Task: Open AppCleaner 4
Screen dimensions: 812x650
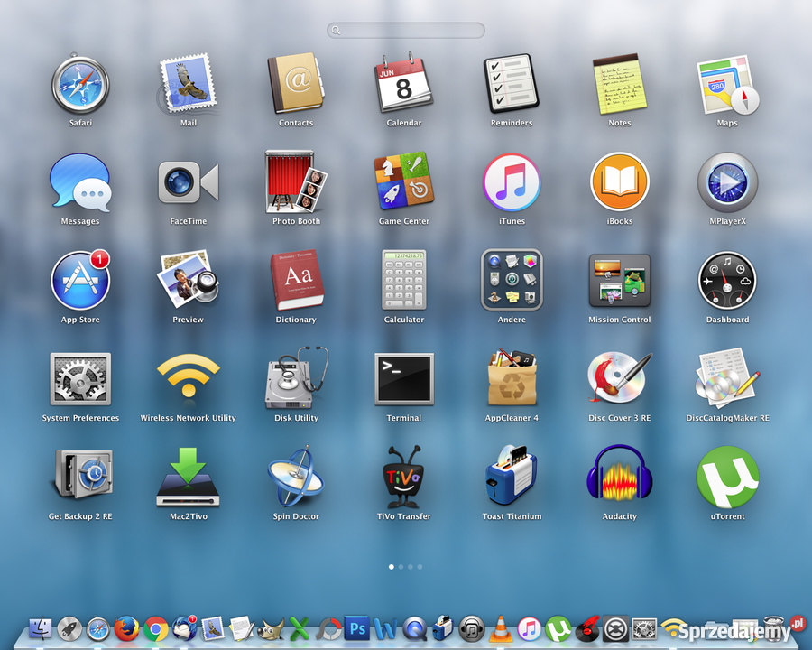Action: click(512, 379)
